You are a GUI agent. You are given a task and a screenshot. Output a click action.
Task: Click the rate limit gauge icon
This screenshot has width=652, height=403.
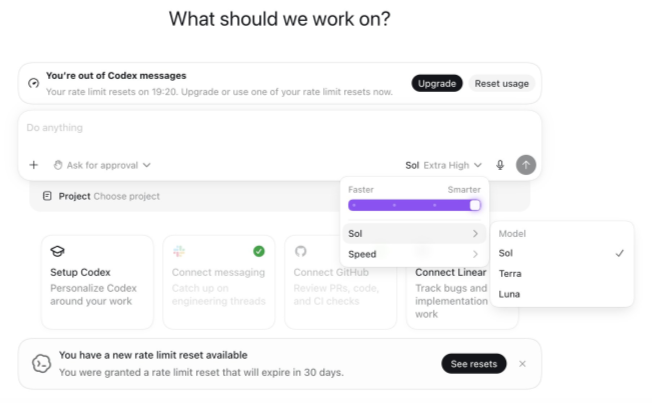(x=34, y=83)
